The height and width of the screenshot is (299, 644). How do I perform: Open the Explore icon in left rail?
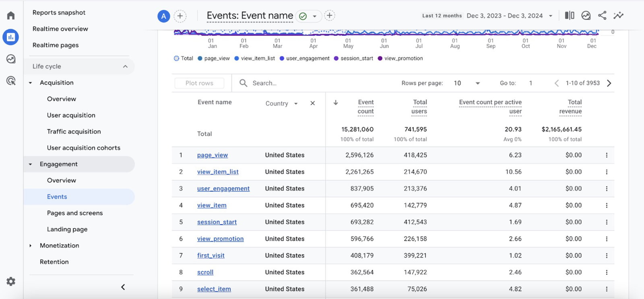[x=11, y=59]
